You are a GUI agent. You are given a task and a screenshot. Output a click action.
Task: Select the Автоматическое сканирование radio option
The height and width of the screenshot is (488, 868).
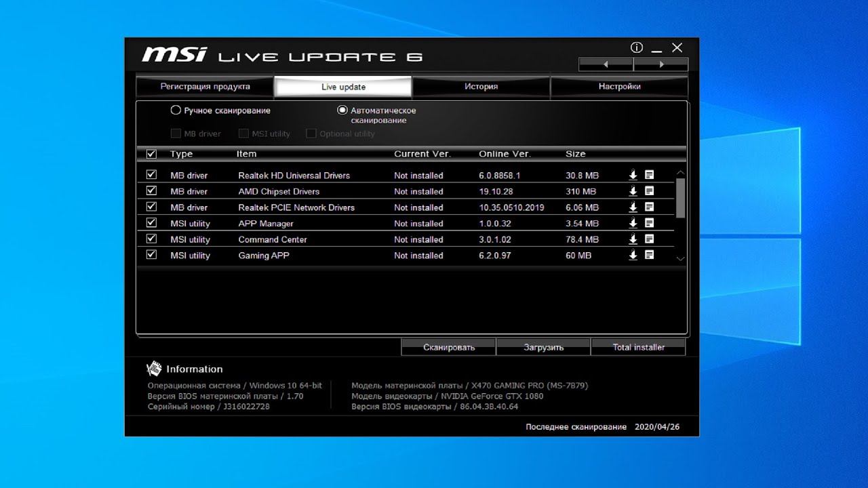[342, 110]
